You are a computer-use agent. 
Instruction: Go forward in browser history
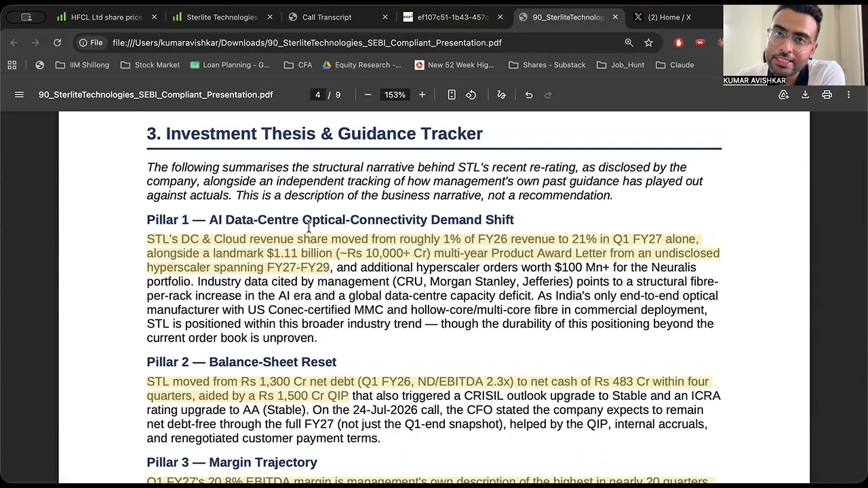(x=35, y=43)
